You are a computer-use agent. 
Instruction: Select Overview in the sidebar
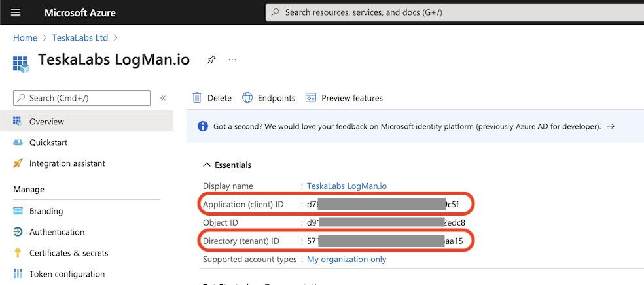click(86, 122)
